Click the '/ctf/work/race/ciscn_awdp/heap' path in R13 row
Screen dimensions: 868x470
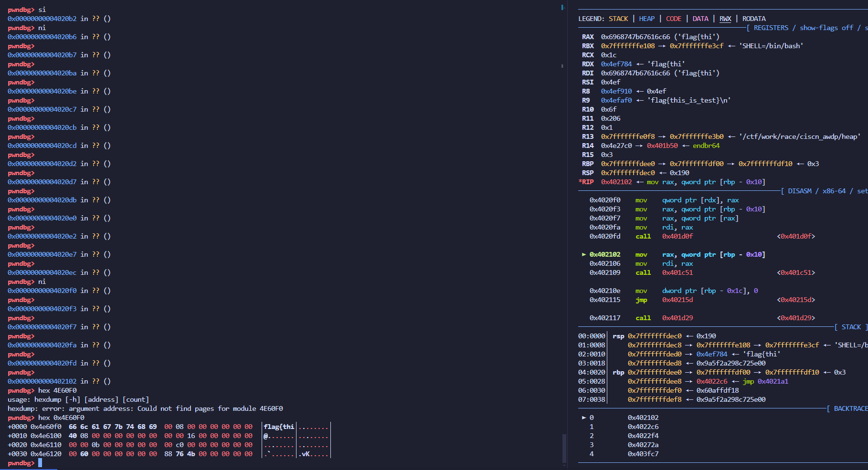[x=800, y=136]
